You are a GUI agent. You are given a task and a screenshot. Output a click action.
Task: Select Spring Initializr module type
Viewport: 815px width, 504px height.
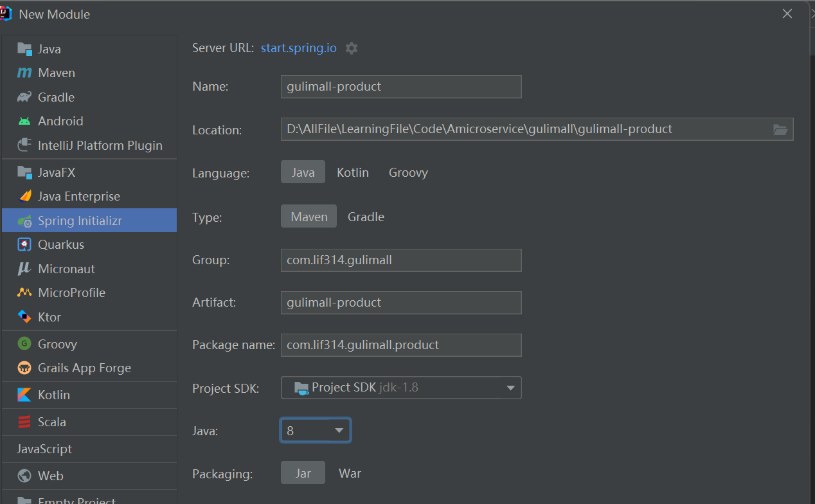point(80,221)
